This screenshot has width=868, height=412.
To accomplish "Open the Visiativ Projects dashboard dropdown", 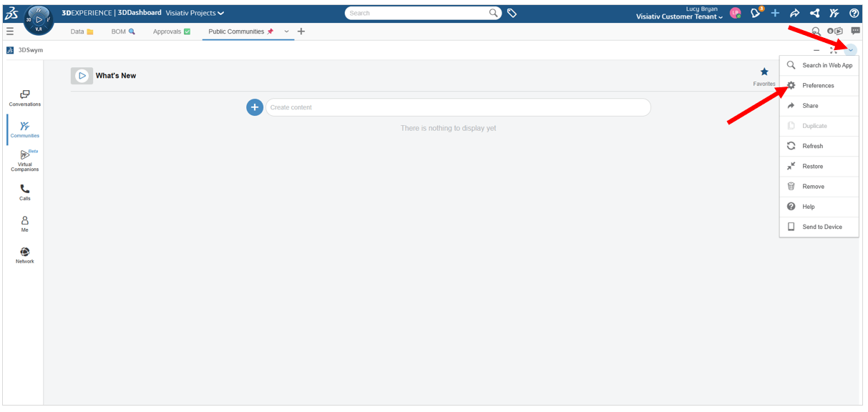I will click(195, 12).
